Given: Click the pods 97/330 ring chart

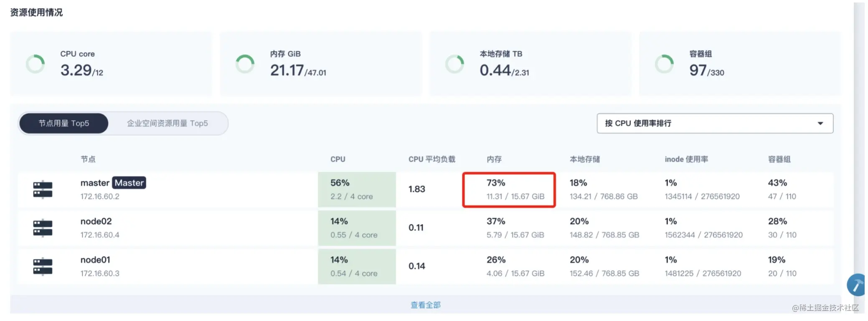Looking at the screenshot, I should (x=665, y=64).
